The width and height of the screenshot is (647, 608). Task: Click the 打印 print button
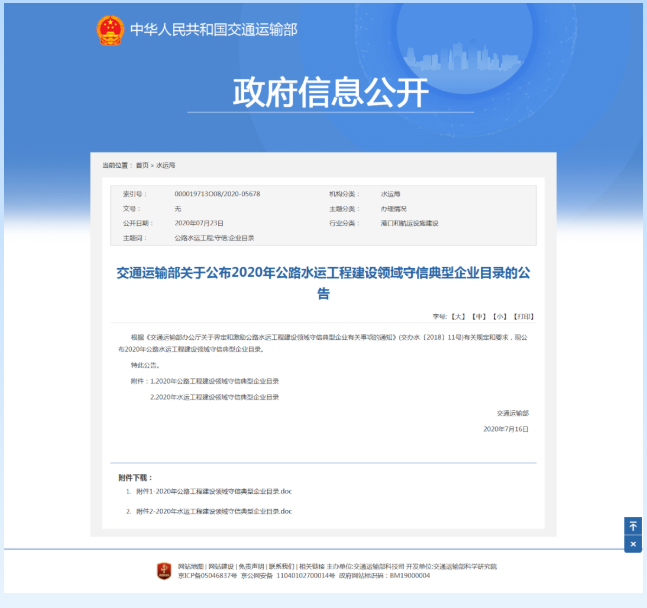[x=523, y=315]
